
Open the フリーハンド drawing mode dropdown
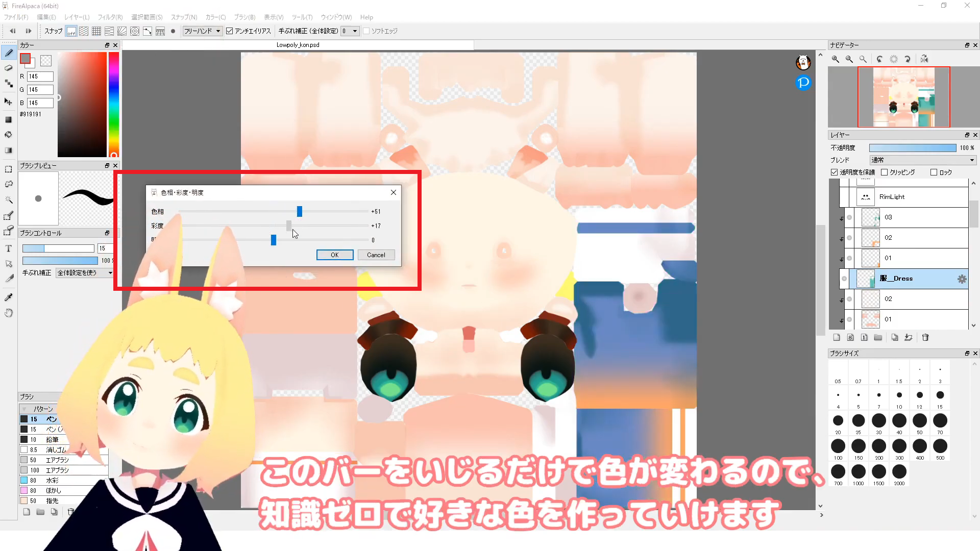[x=202, y=31]
